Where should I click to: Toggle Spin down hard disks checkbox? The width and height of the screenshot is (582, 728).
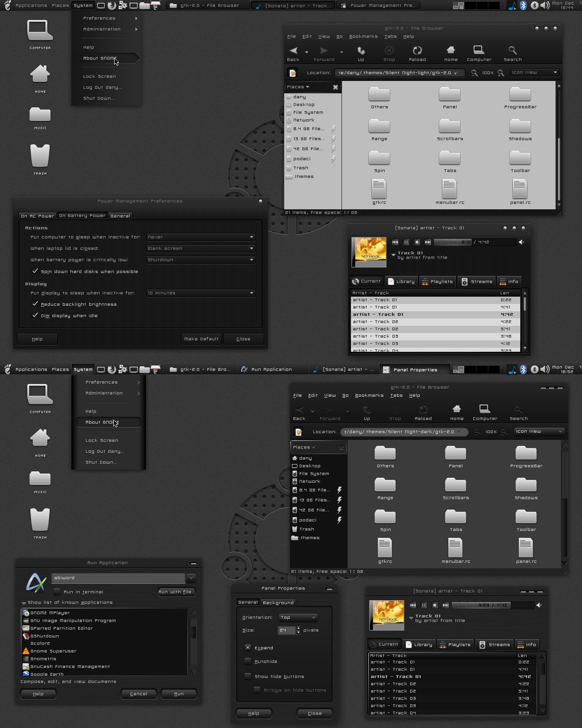(35, 271)
